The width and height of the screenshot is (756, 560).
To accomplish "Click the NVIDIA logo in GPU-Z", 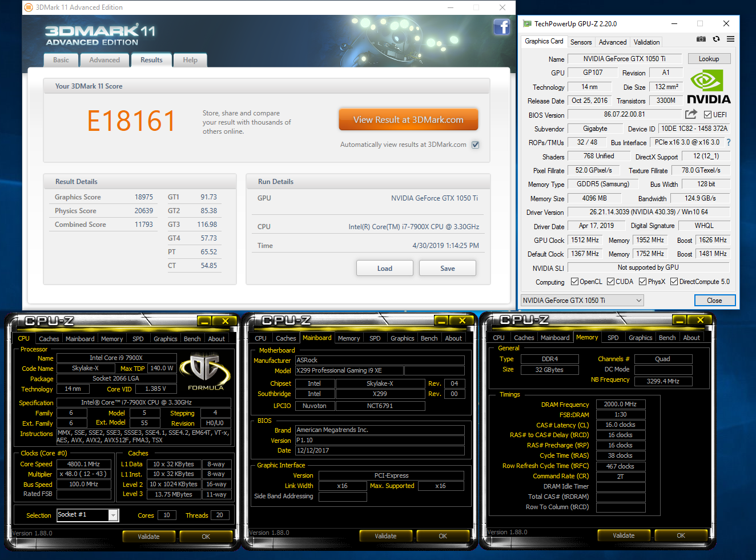I will click(x=708, y=86).
